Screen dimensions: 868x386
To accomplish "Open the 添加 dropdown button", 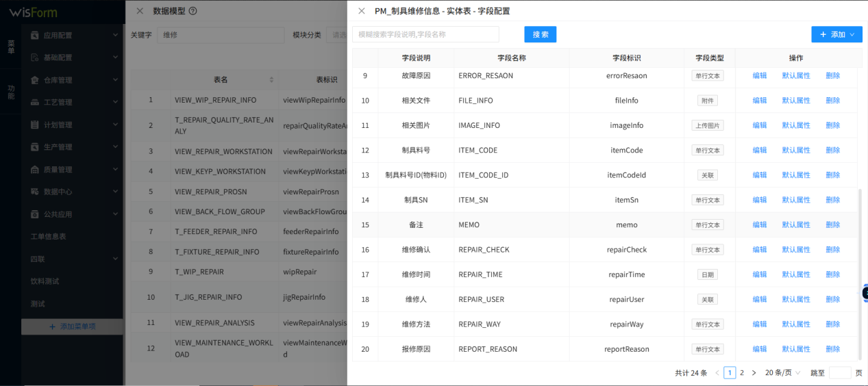I will (836, 34).
